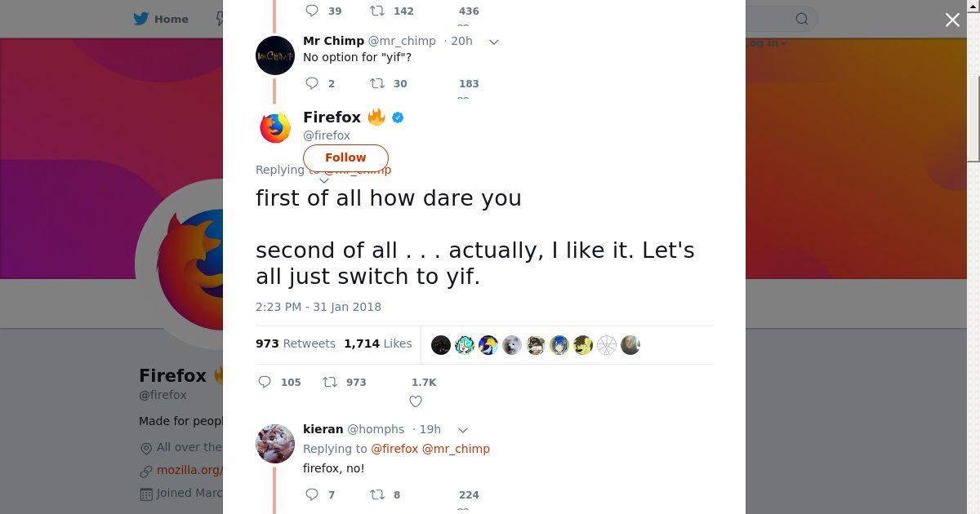
Task: Retweet the Firefox tweet with 973 retweets
Action: tap(330, 382)
